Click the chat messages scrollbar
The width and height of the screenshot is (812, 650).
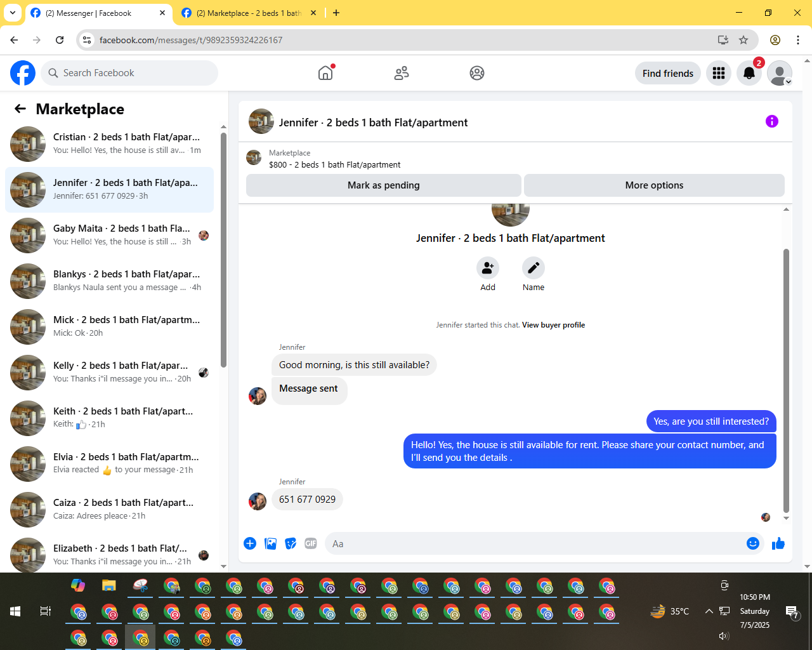pyautogui.click(x=786, y=380)
